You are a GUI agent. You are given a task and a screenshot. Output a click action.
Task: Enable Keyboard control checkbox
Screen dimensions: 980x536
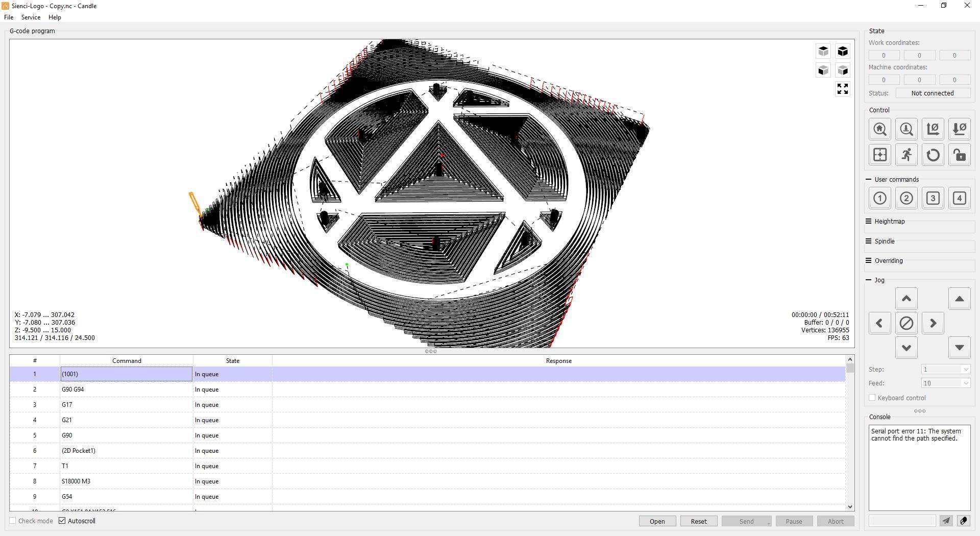point(872,398)
